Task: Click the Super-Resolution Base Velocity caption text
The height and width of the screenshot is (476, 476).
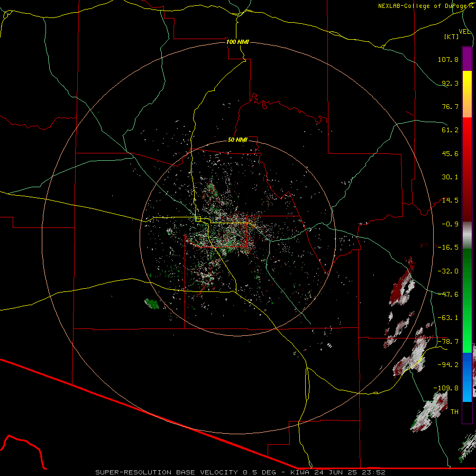Action: click(x=240, y=472)
